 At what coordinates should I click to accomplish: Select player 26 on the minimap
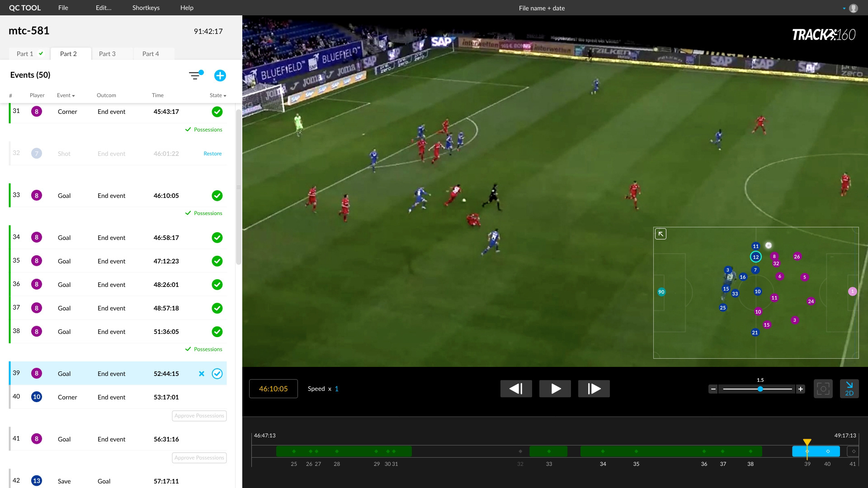[x=797, y=257]
